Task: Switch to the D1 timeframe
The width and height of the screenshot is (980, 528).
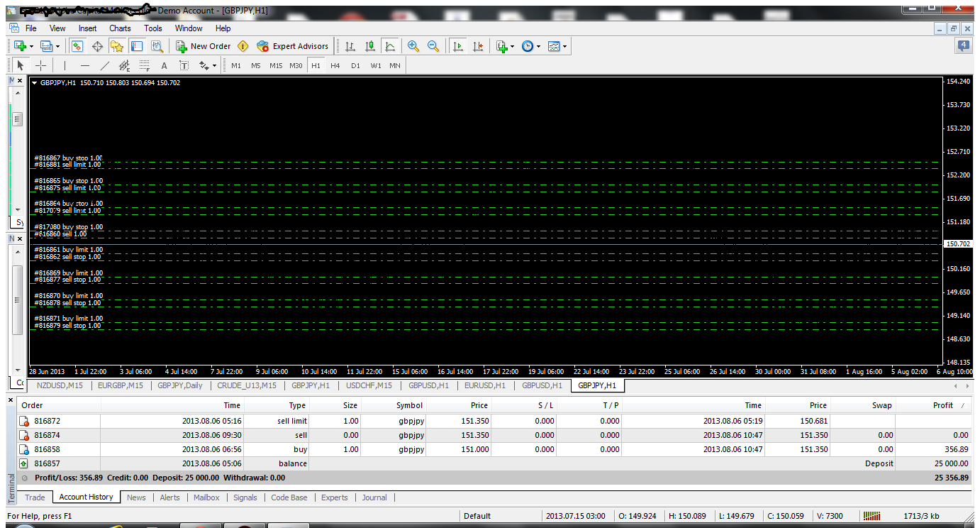Action: tap(355, 65)
